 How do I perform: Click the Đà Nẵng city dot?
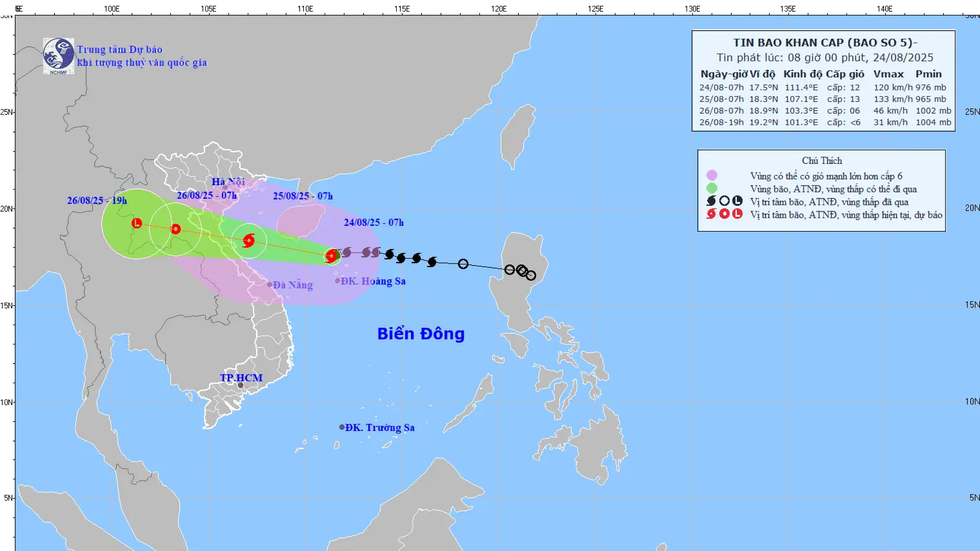click(x=270, y=285)
